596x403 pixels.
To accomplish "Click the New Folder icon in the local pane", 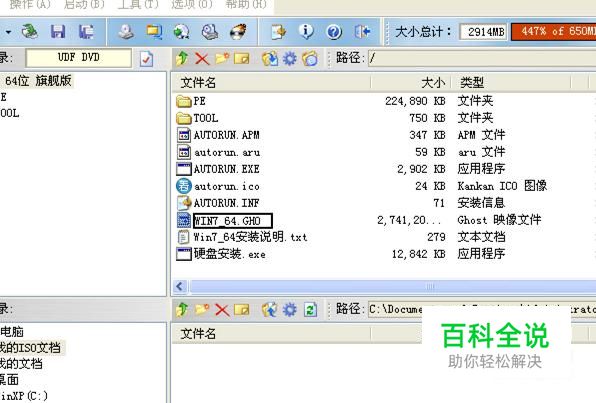I will [x=202, y=309].
